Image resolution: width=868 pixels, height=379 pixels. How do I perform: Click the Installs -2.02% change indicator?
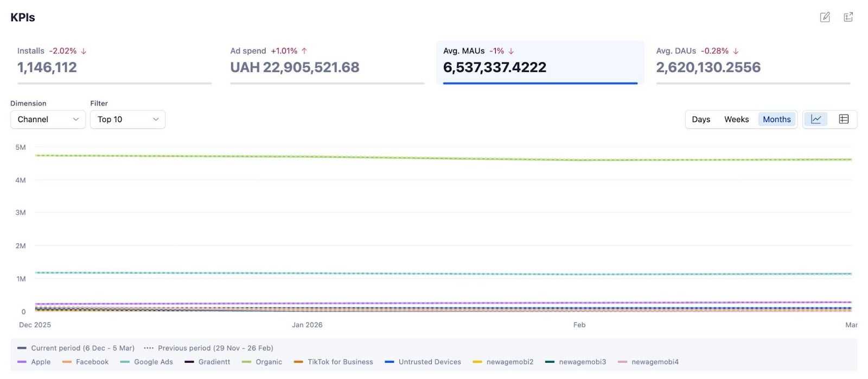68,51
